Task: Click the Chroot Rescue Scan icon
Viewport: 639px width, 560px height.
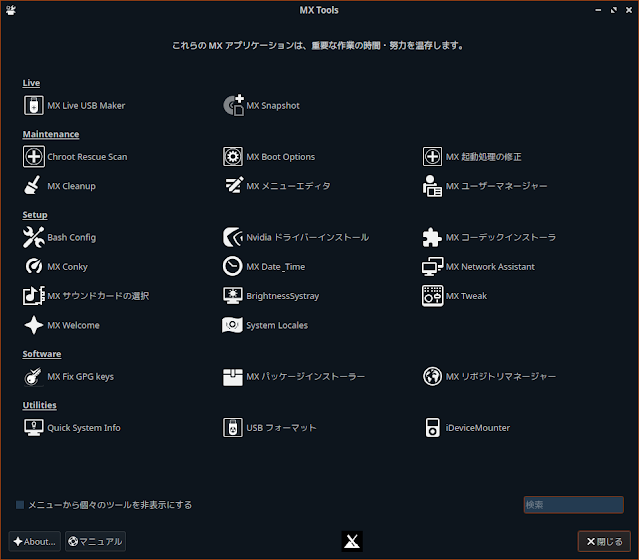Action: pos(33,157)
